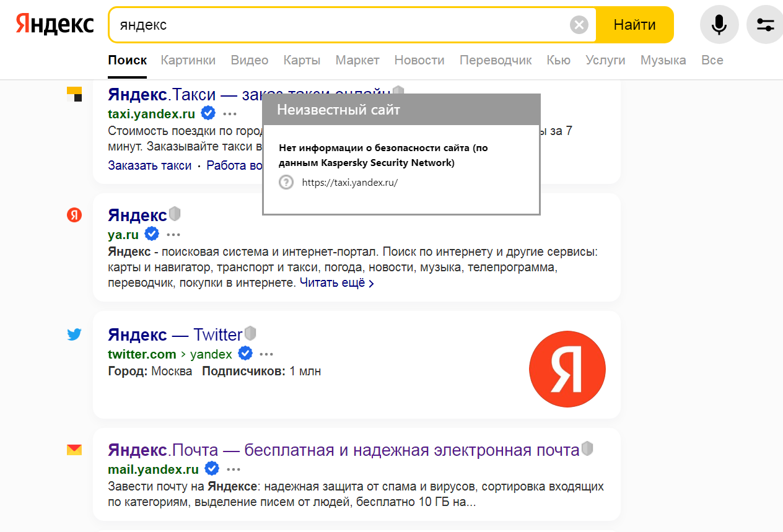Click the Kaspersky shield beside Яндекс — Twitter
Viewport: 783px width, 532px height.
pos(250,333)
